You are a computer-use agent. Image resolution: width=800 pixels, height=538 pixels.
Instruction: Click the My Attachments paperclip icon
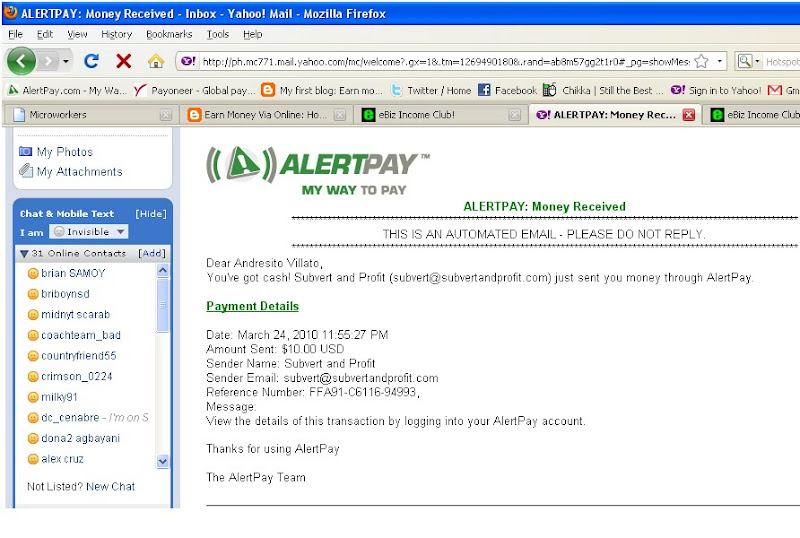pos(26,170)
